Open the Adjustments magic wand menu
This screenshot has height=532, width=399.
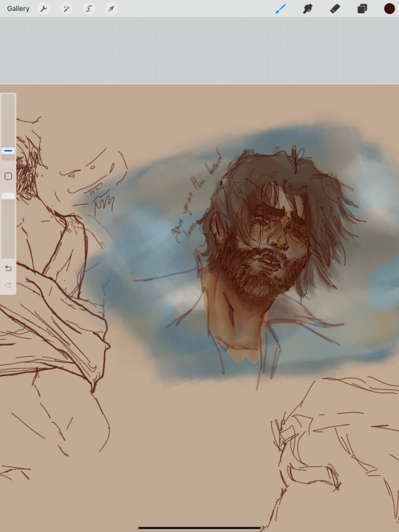click(x=66, y=9)
